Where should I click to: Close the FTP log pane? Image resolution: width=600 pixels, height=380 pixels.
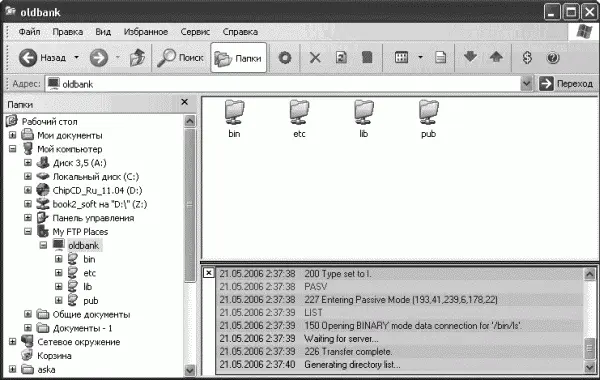coord(208,273)
